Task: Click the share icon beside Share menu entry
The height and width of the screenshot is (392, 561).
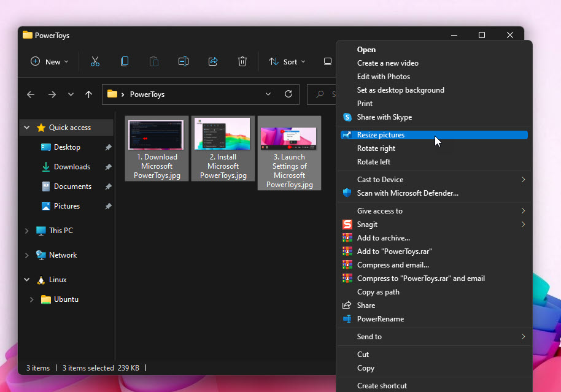Action: tap(347, 305)
